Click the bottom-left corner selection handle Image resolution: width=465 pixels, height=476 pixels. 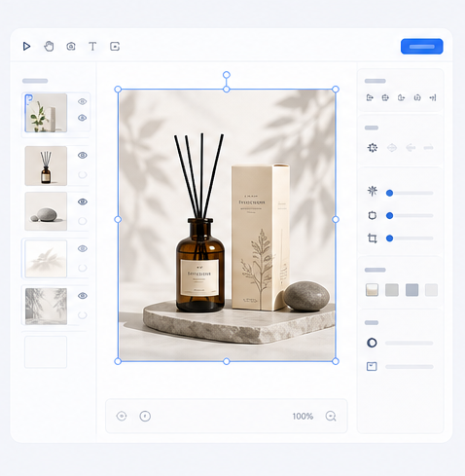point(118,361)
